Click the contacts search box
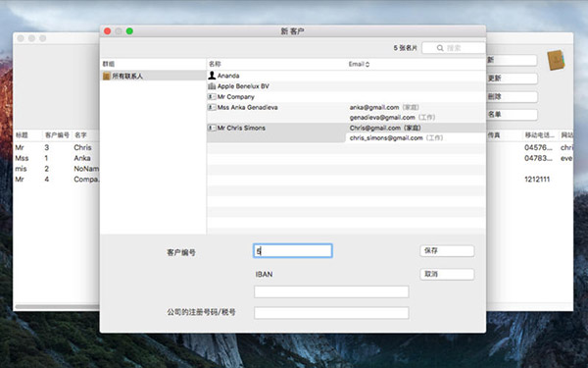This screenshot has width=588, height=368. click(454, 48)
